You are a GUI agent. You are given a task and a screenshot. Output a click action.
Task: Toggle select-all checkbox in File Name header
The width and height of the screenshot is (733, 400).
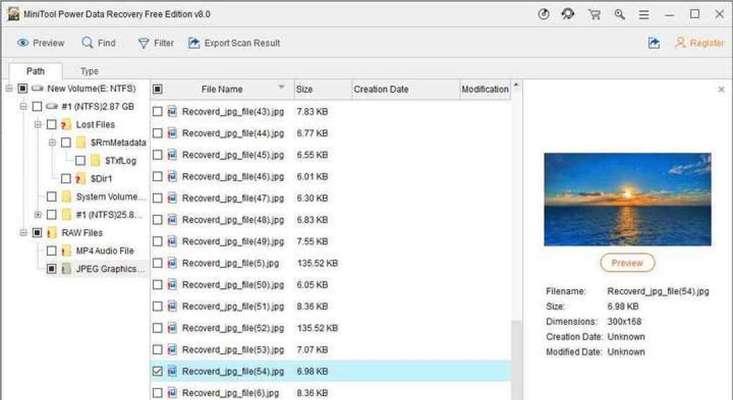point(158,89)
